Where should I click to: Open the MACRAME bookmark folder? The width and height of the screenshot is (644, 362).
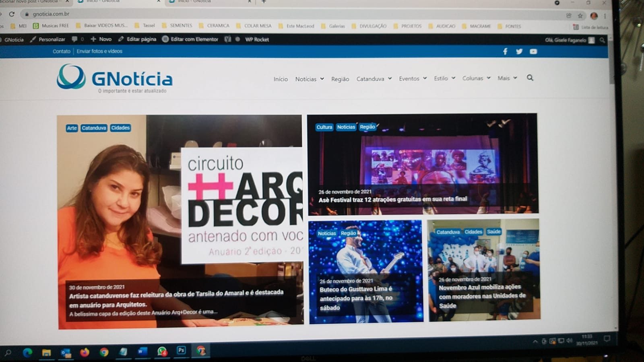tap(477, 26)
